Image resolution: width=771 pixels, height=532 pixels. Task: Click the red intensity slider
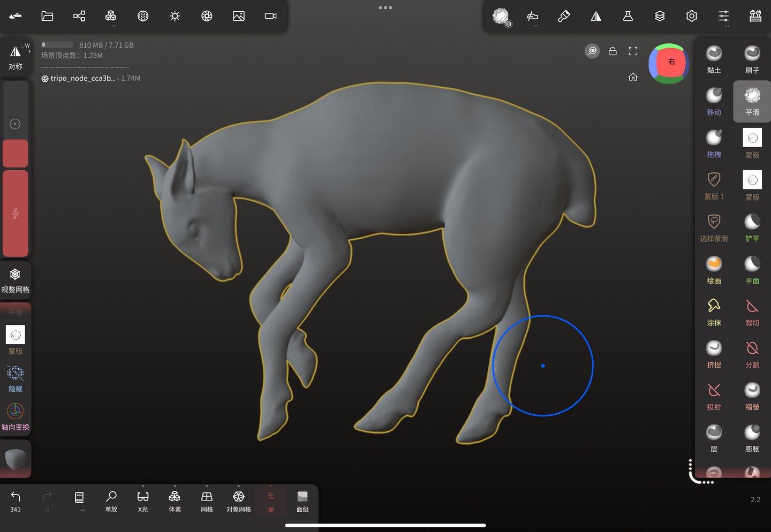[16, 213]
